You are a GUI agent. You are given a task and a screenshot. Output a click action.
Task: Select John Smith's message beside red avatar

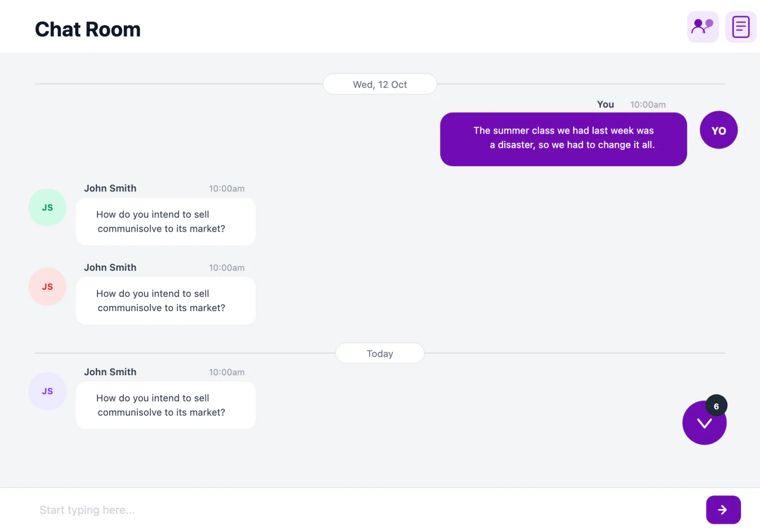coord(166,301)
